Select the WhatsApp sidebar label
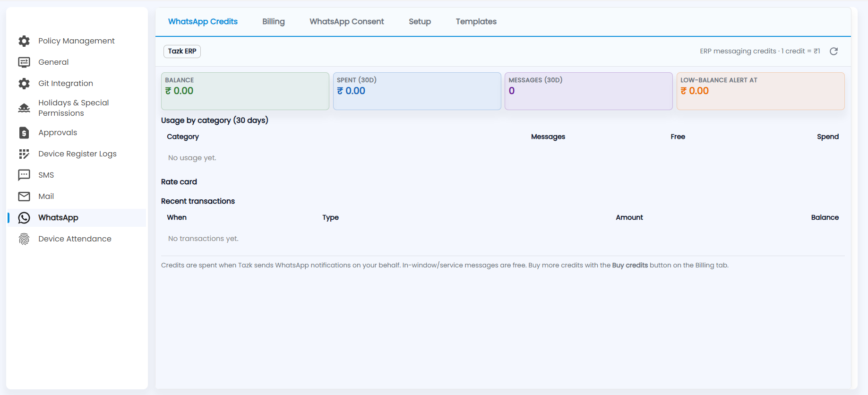Viewport: 868px width, 395px height. point(58,218)
